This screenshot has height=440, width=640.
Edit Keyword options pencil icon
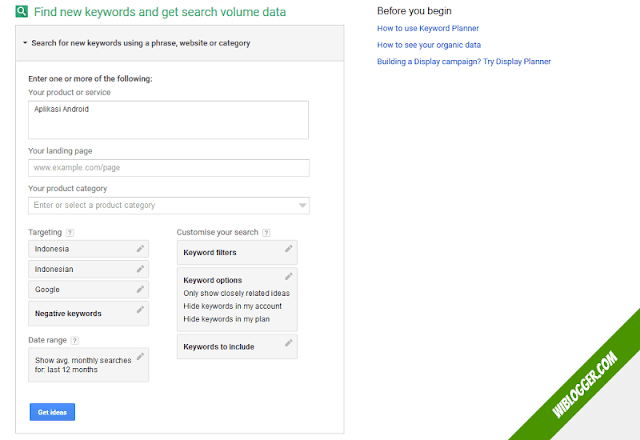pos(289,276)
